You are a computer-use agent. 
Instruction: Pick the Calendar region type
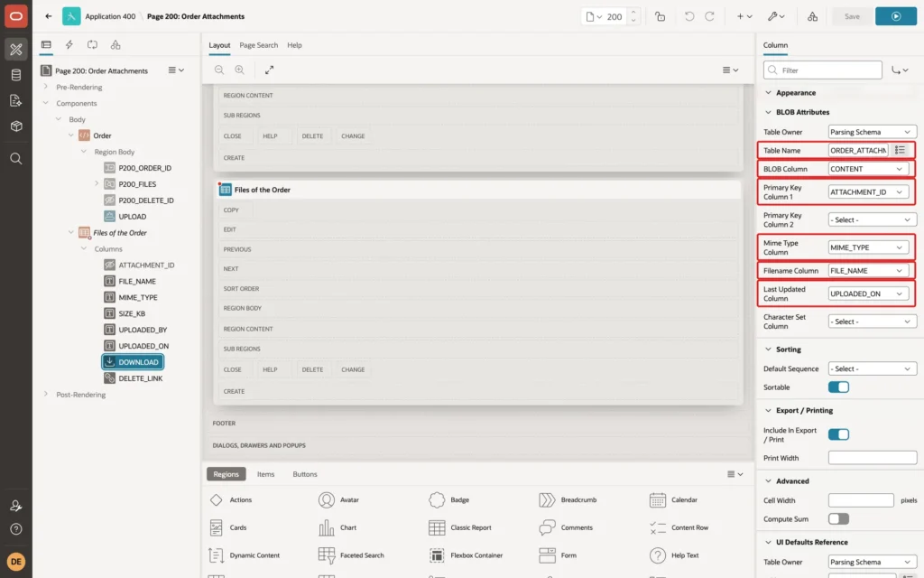[x=673, y=499]
